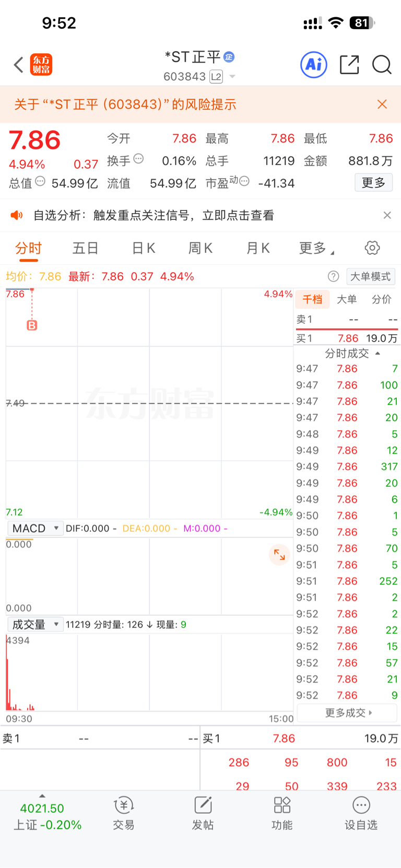The width and height of the screenshot is (401, 868).
Task: Open the 功能 functions icon
Action: (282, 813)
